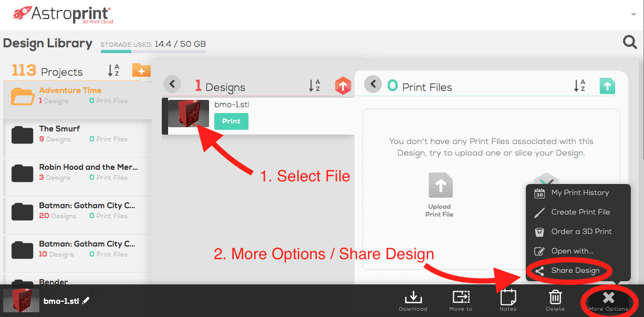Open the account dropdown arrow at top right
The width and height of the screenshot is (644, 317).
pos(632,14)
